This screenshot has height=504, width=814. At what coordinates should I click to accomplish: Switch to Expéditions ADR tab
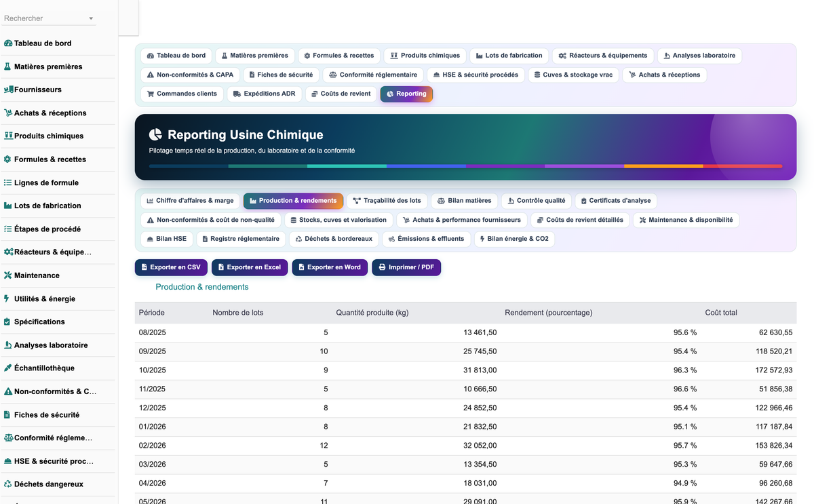(265, 94)
